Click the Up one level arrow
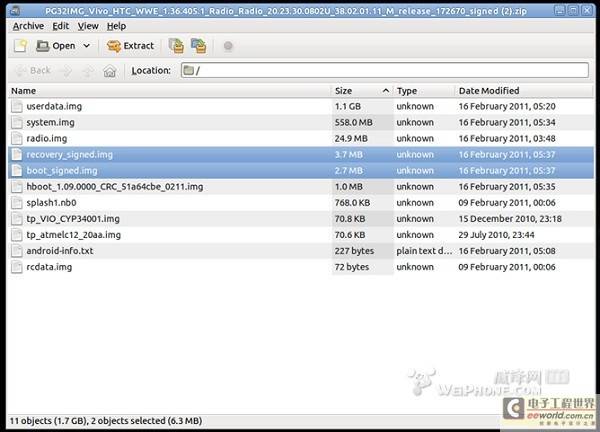The height and width of the screenshot is (432, 600). [x=88, y=71]
